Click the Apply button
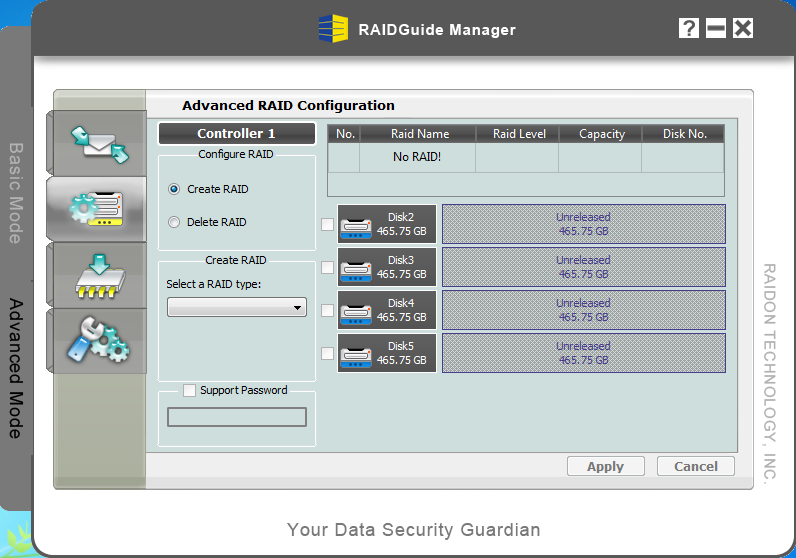The image size is (796, 558). [x=605, y=466]
